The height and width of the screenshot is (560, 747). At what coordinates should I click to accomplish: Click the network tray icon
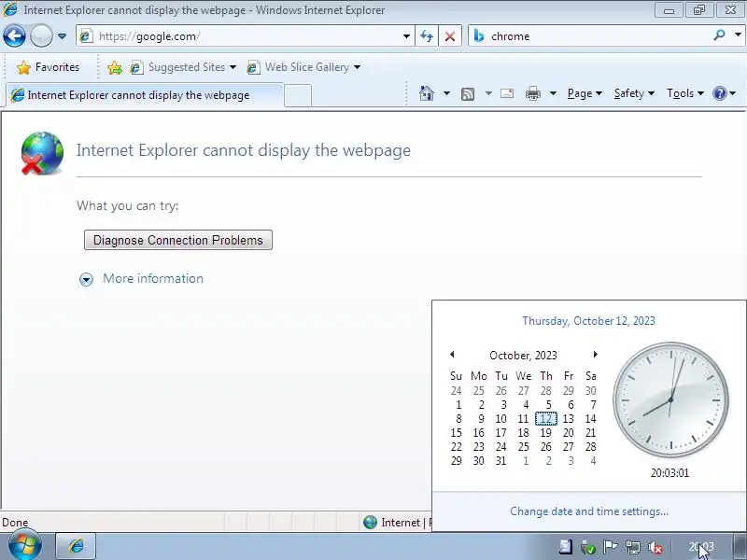633,548
